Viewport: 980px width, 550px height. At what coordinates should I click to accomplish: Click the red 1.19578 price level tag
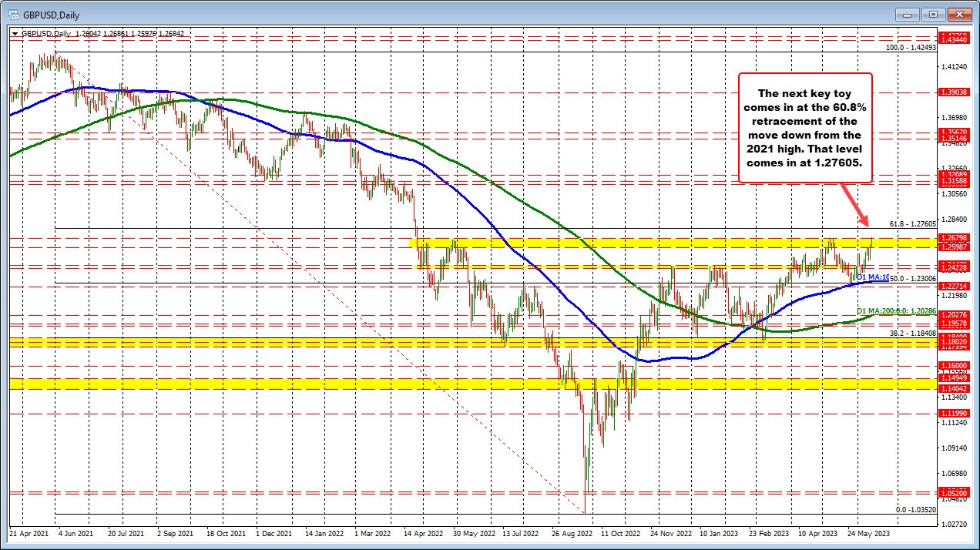tap(953, 324)
